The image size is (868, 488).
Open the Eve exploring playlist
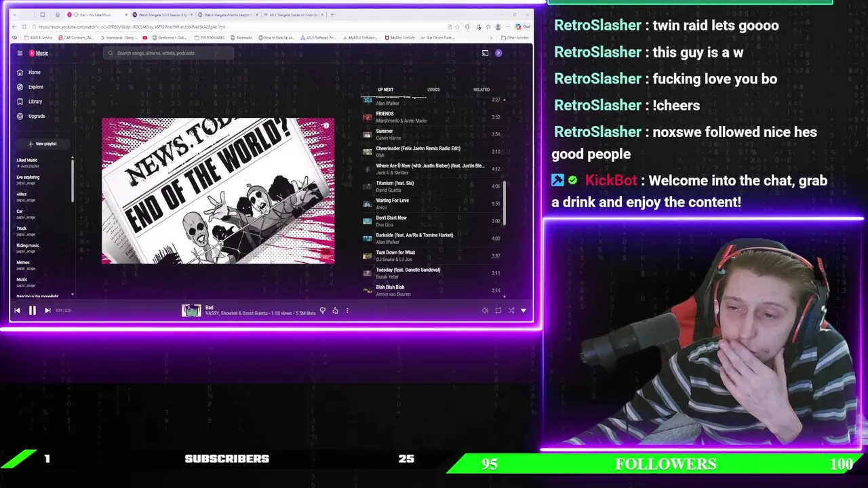tap(28, 180)
